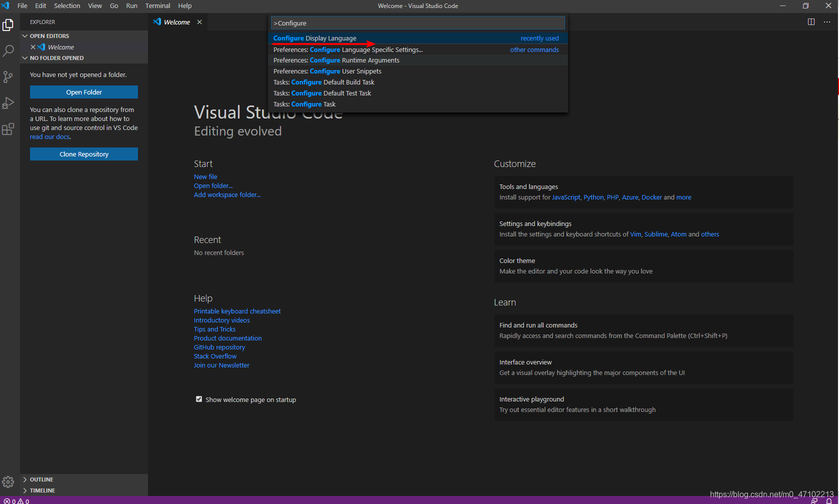The height and width of the screenshot is (504, 839).
Task: Select Welcome entry in Open Editors
Action: point(84,47)
